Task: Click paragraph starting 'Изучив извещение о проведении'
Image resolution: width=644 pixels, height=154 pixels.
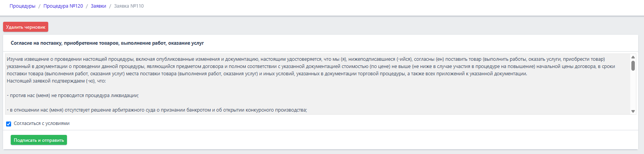Action: pos(311,66)
